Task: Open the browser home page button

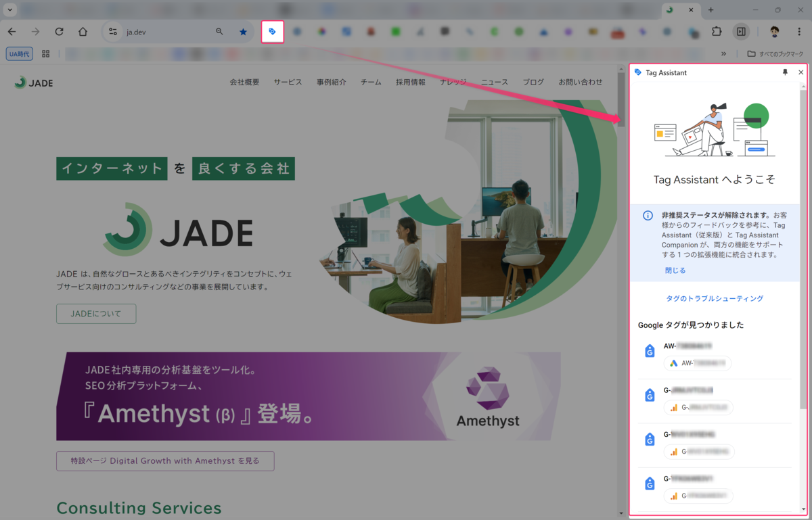Action: (x=83, y=32)
